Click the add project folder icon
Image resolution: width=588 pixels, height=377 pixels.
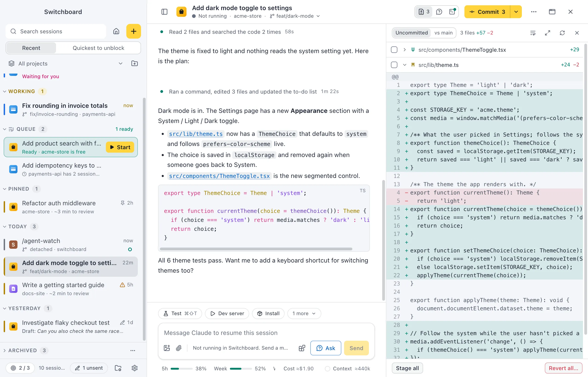pyautogui.click(x=135, y=64)
